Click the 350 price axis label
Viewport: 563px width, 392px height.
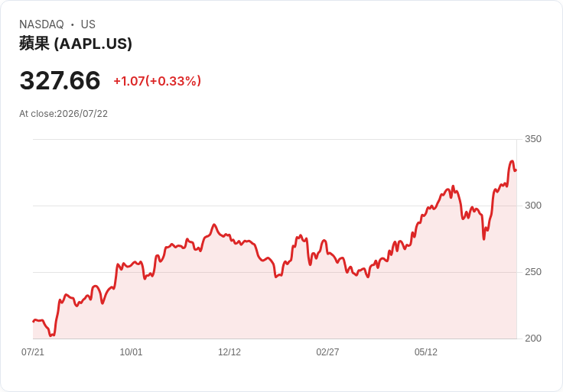coord(533,139)
